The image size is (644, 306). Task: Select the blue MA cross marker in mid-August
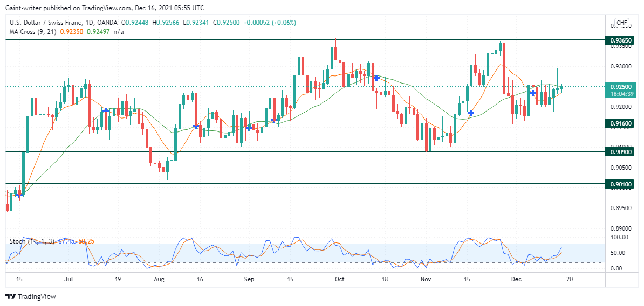tap(196, 127)
